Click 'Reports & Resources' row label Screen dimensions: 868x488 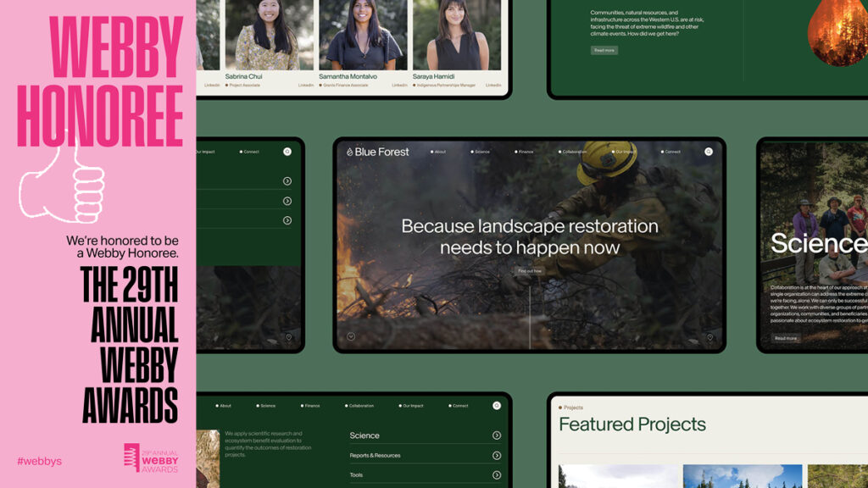[x=375, y=455]
